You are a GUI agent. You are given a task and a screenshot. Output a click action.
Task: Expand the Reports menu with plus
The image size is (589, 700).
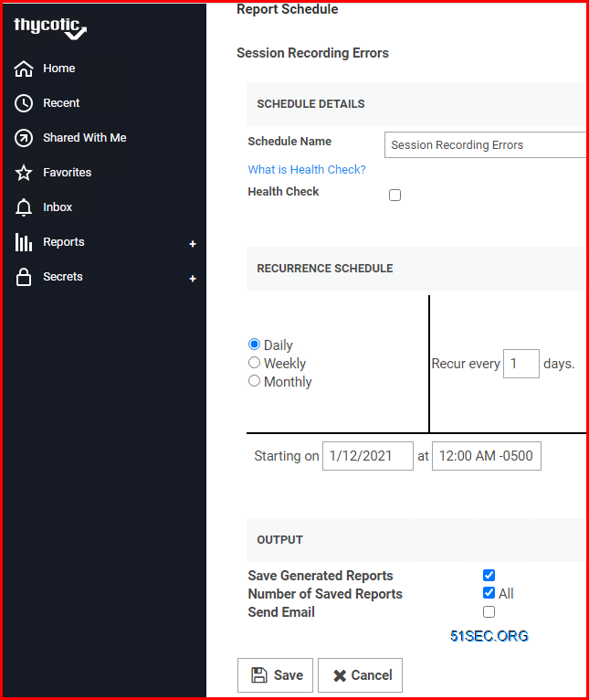tap(193, 244)
